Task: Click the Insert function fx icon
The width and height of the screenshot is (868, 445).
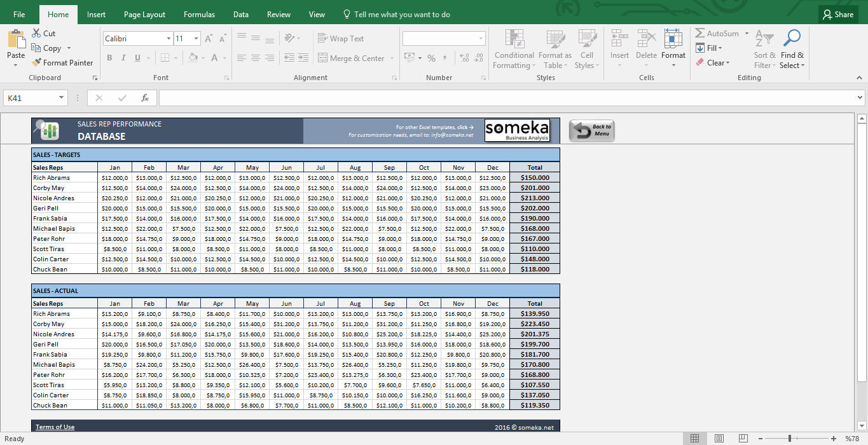Action: 145,98
